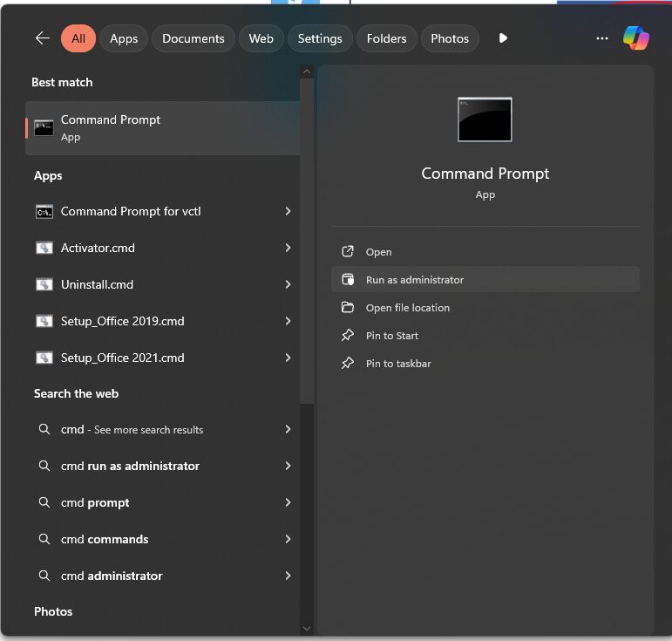Click the Open action's arrow-box icon
The width and height of the screenshot is (672, 641).
(x=348, y=252)
